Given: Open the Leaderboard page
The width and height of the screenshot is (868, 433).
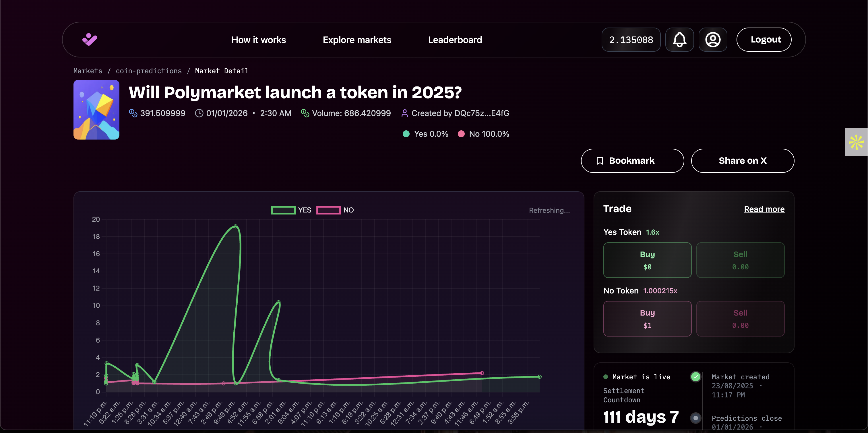Looking at the screenshot, I should (x=455, y=40).
